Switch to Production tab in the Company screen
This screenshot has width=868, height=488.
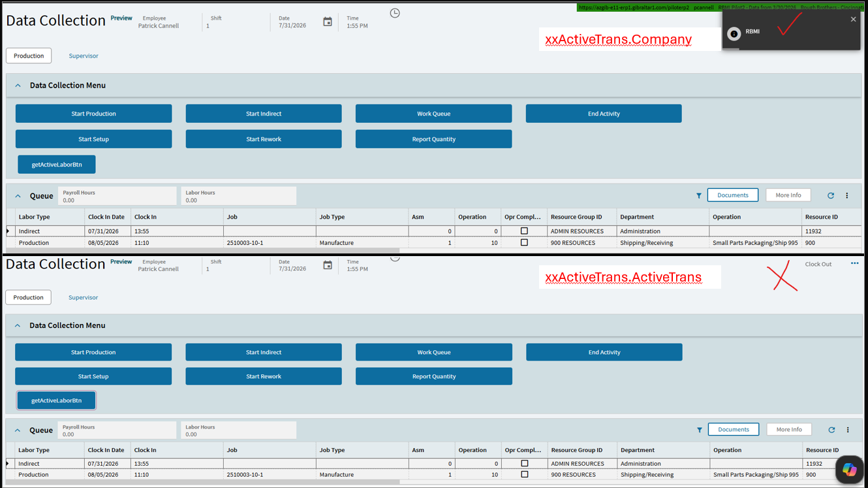(x=29, y=56)
